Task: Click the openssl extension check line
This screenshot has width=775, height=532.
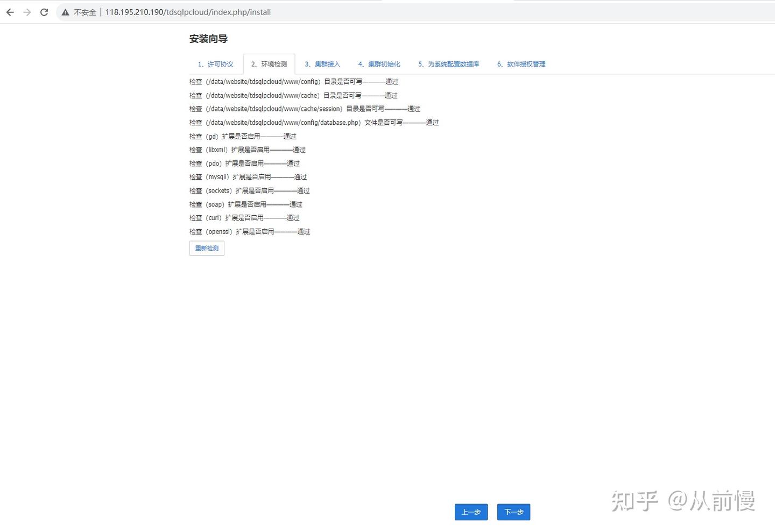Action: coord(251,231)
